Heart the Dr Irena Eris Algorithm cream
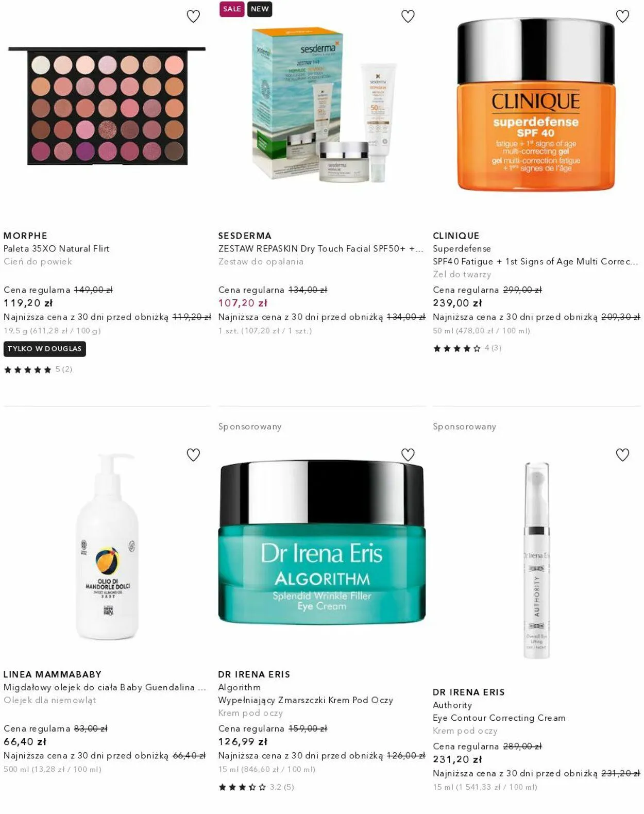This screenshot has height=814, width=644. click(x=408, y=455)
